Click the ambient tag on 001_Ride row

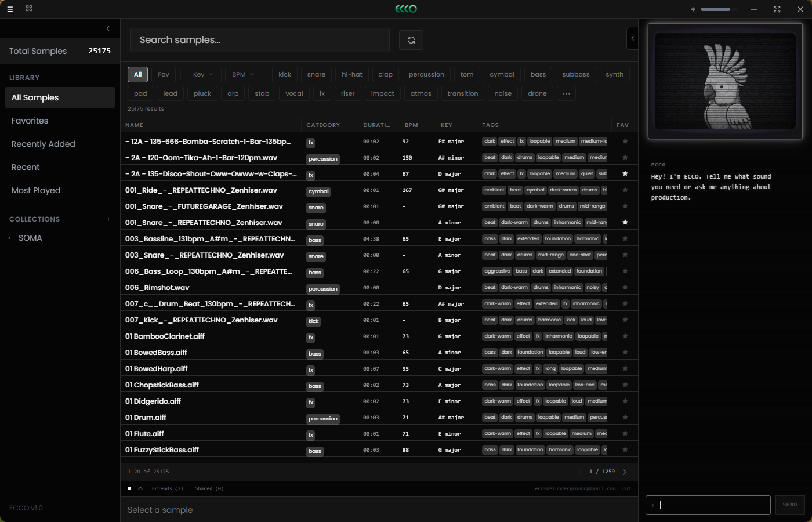[x=494, y=190]
